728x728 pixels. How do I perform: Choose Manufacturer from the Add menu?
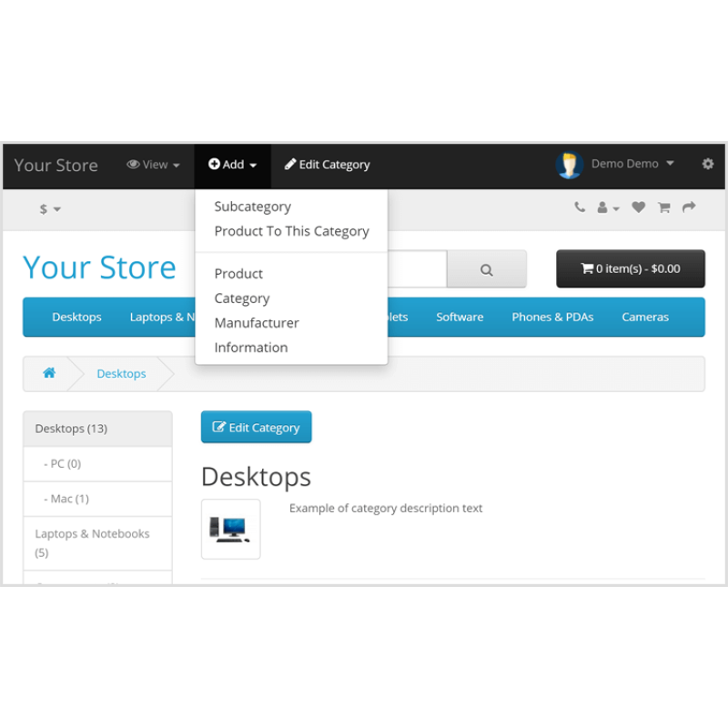click(257, 322)
